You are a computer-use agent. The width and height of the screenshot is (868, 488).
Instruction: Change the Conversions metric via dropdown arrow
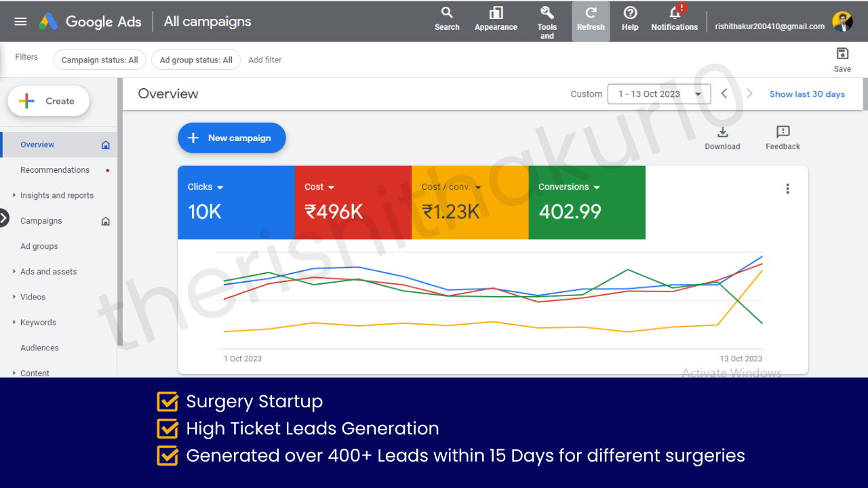pyautogui.click(x=597, y=187)
